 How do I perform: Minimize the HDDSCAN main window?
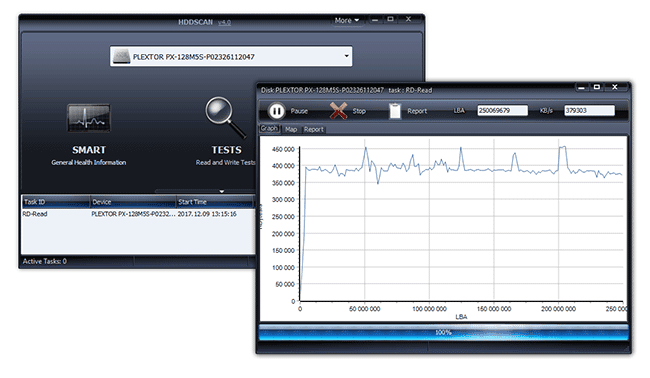(375, 19)
